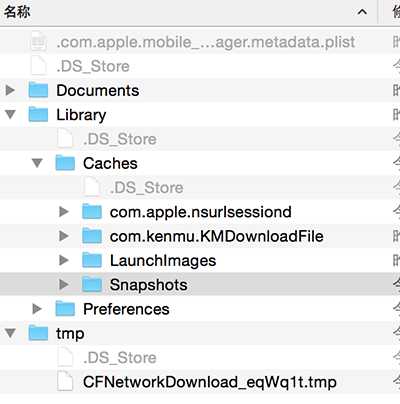400x404 pixels.
Task: Select the CFNetworkDownload_eqWq1t.tmp file name
Action: click(210, 382)
